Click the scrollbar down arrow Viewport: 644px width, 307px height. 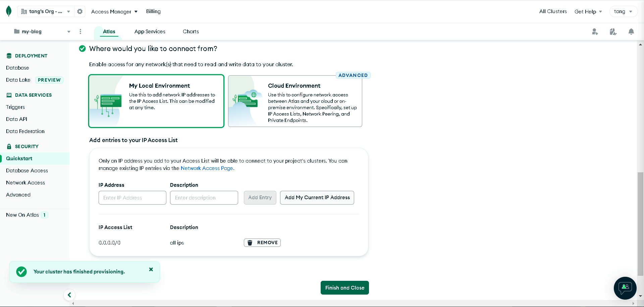pos(641,296)
